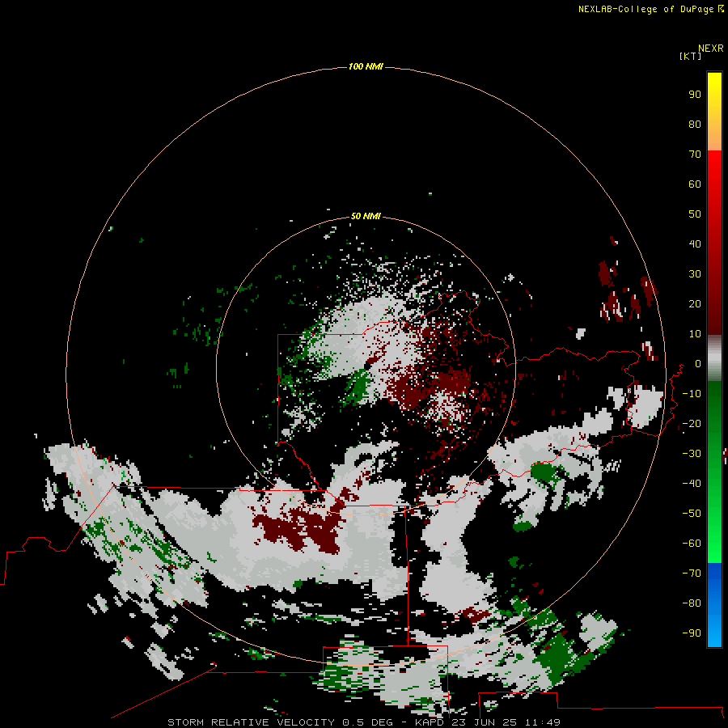
Task: Click the 100 NMI range ring label
Action: 366,67
